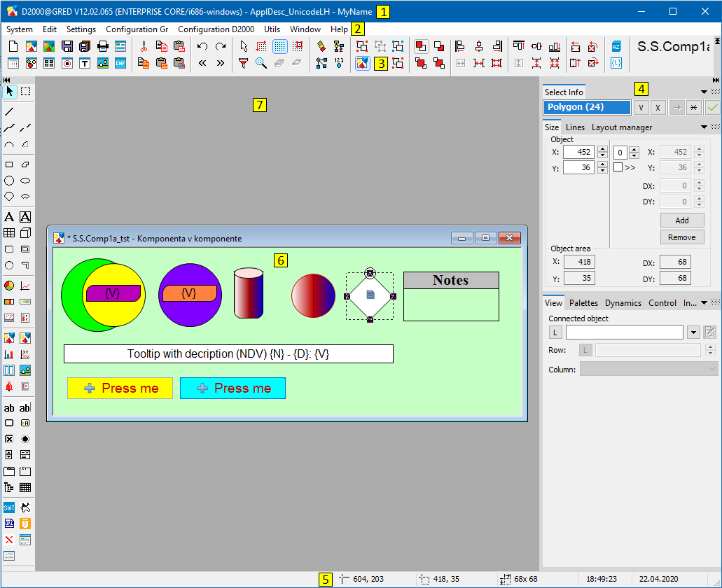Click the Remove button
Screen dimensions: 722x588
pos(681,237)
